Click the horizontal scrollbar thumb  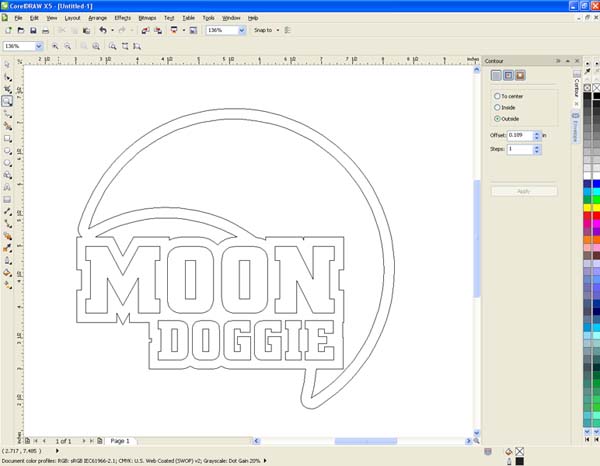click(x=366, y=441)
